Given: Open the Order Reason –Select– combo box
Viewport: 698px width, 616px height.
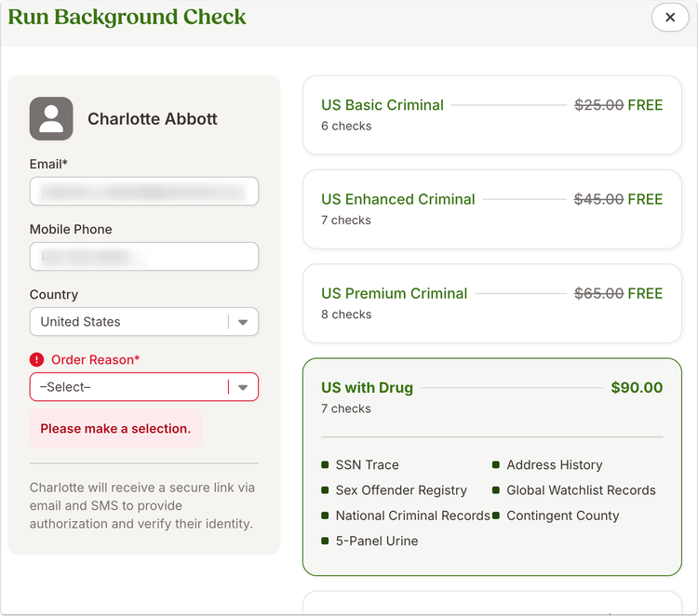Looking at the screenshot, I should [x=143, y=387].
